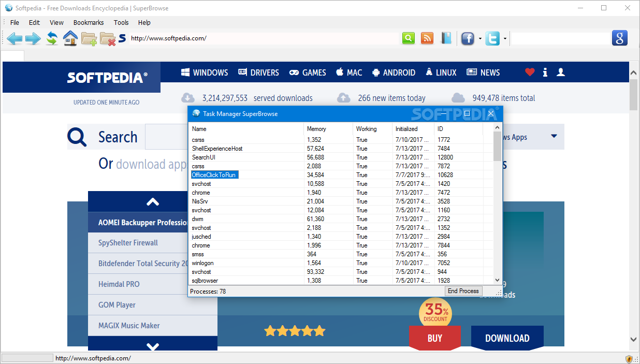Sort by the Working column header

coord(372,129)
